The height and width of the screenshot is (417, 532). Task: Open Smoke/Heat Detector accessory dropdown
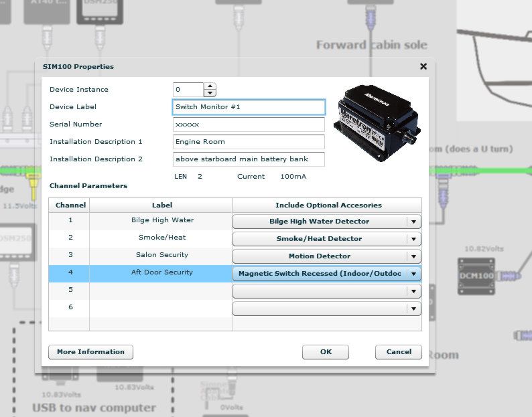pos(327,239)
